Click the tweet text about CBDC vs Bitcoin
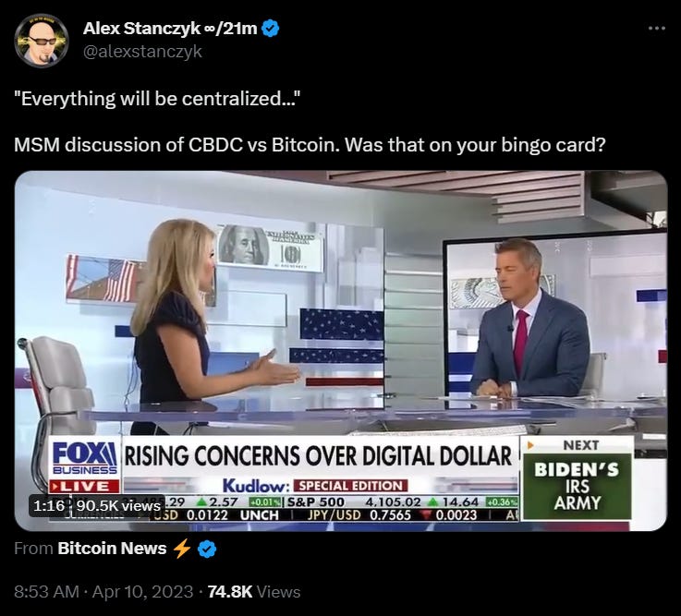 [310, 145]
